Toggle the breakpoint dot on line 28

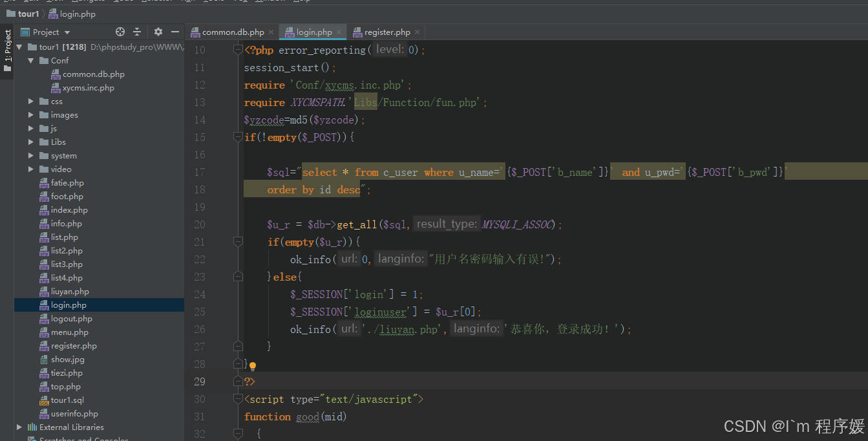253,365
